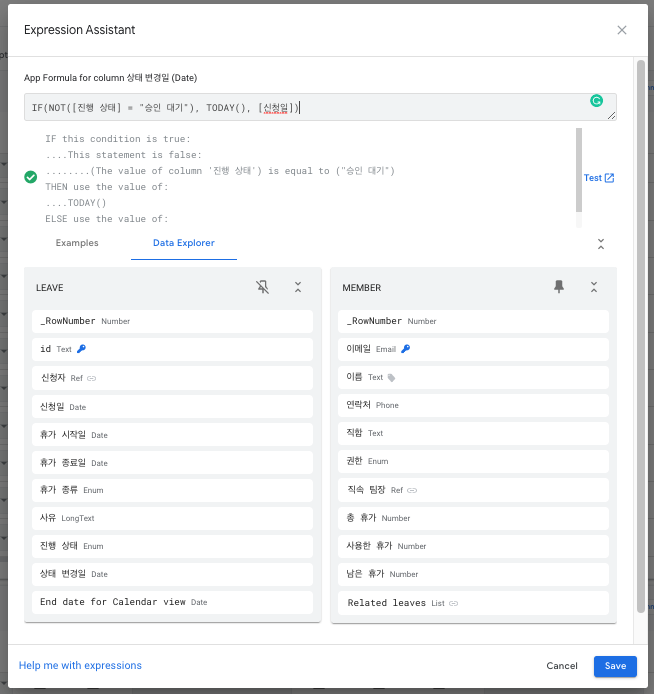
Task: Unpin the MEMBER table panel
Action: 559,287
